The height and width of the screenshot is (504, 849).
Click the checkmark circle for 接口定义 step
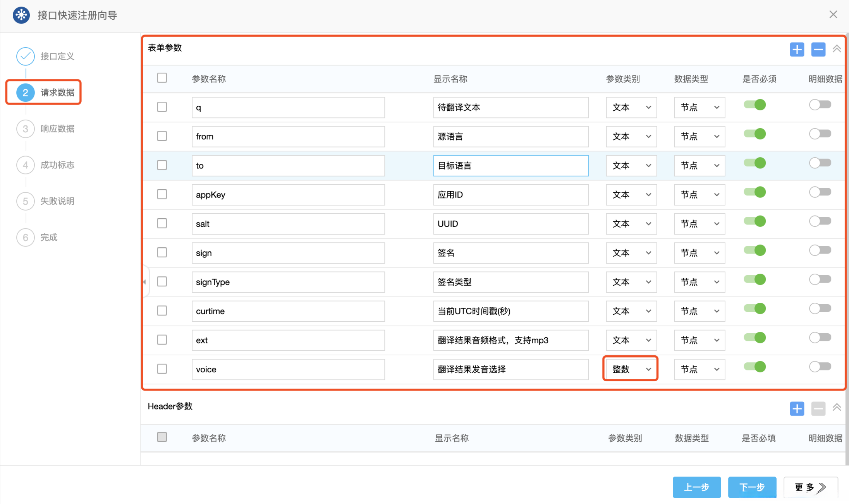[x=26, y=57]
